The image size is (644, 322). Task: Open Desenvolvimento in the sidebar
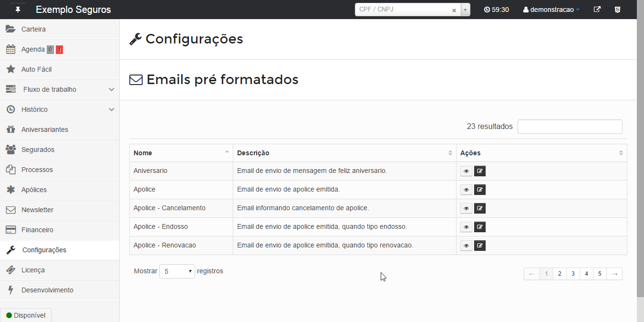pos(60,290)
